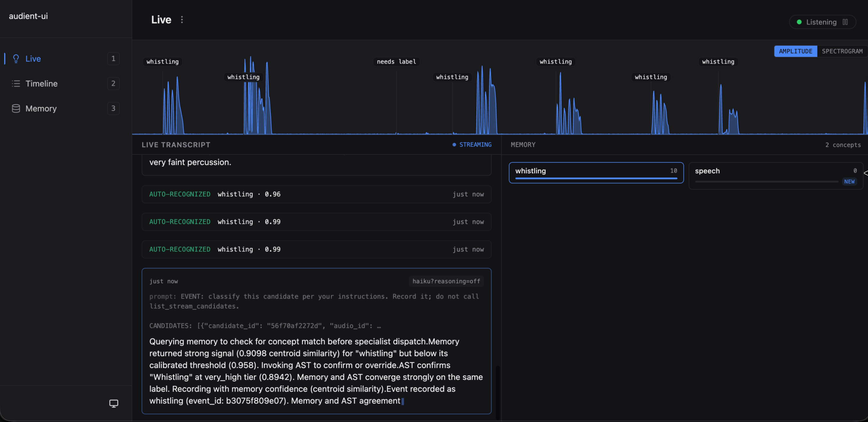The image size is (868, 422).
Task: Switch waveform view to SPECTROGRAM
Action: pos(842,51)
